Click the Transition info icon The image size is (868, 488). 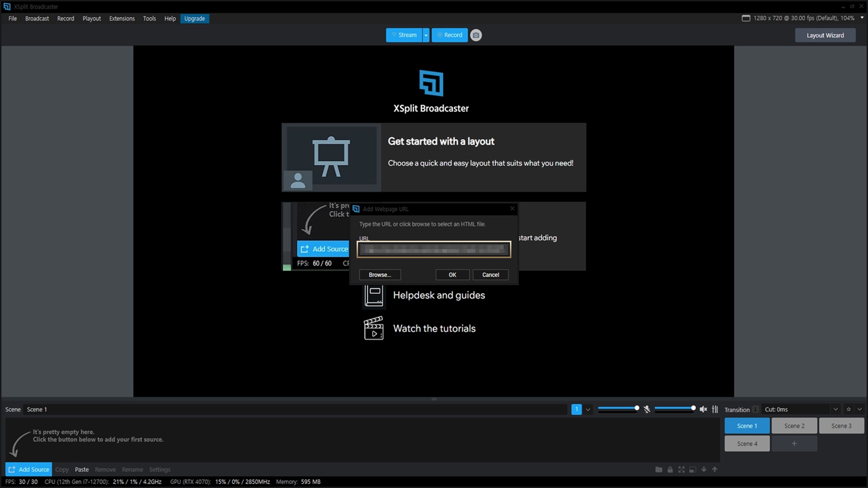pos(755,409)
